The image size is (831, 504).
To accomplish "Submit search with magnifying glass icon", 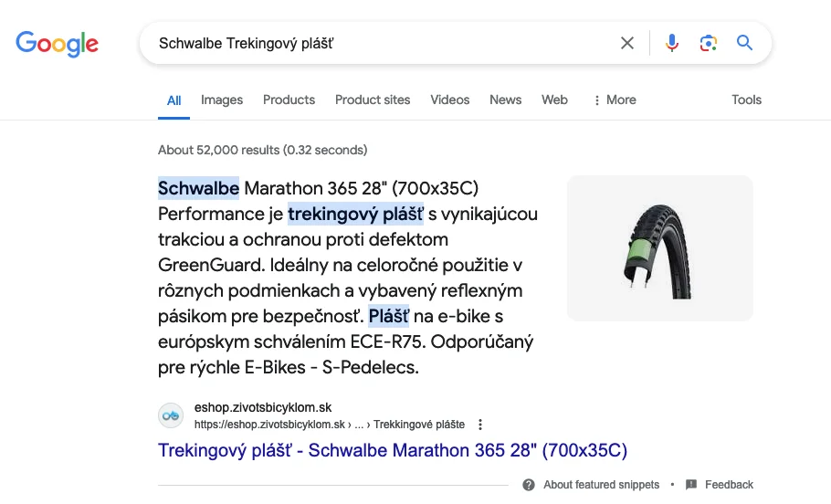I will pos(745,43).
